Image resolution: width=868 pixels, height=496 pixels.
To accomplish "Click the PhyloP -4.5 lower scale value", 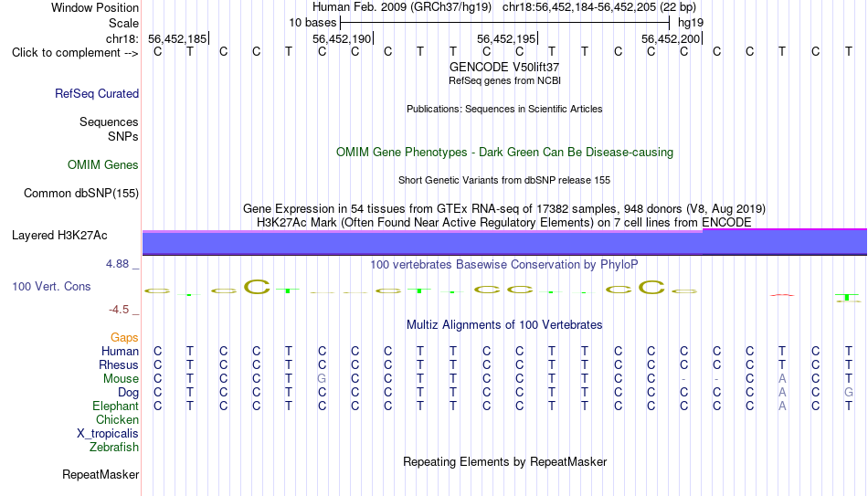I will coord(119,310).
